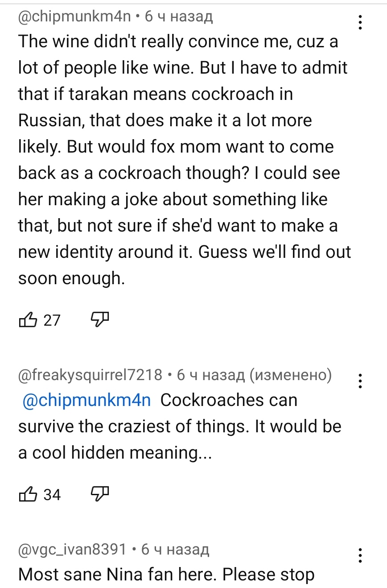
Task: Like the chipmunkm4n comment
Action: pos(28,320)
